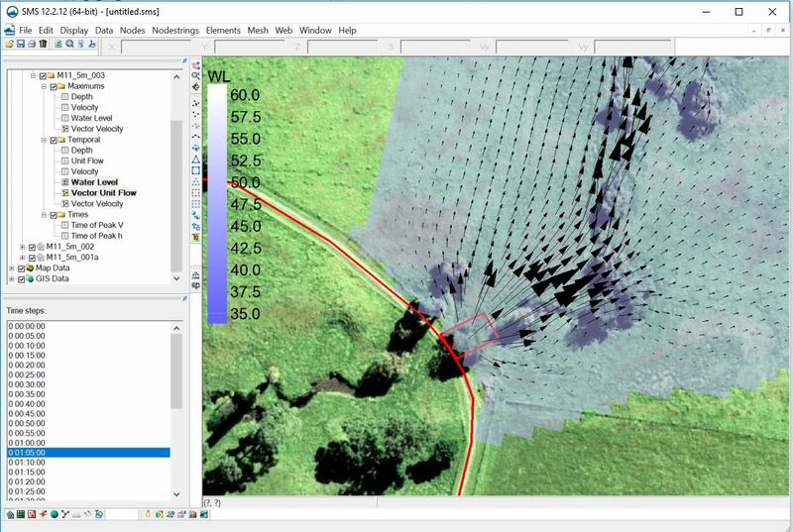
Task: Select the triangle element tool
Action: click(196, 159)
